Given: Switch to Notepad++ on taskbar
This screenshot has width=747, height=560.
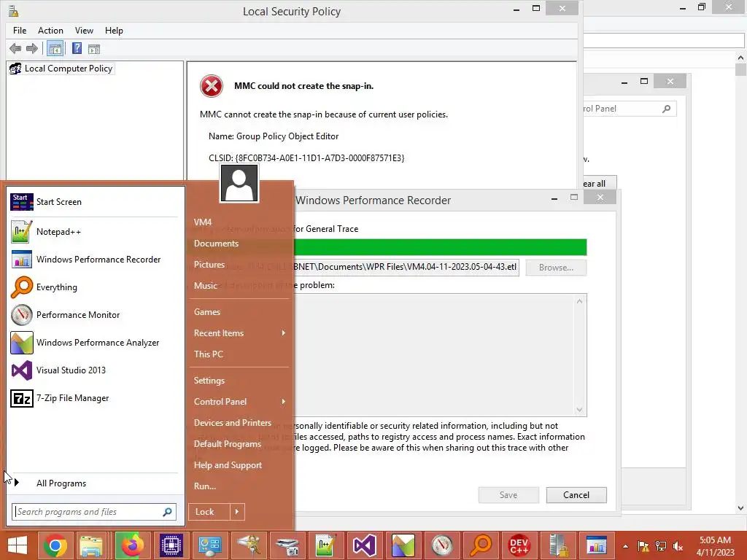Looking at the screenshot, I should [x=326, y=545].
